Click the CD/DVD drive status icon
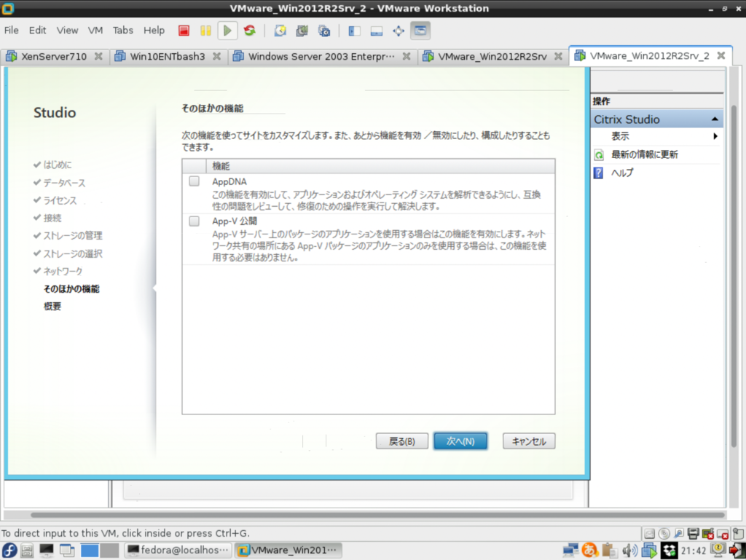 tap(664, 534)
